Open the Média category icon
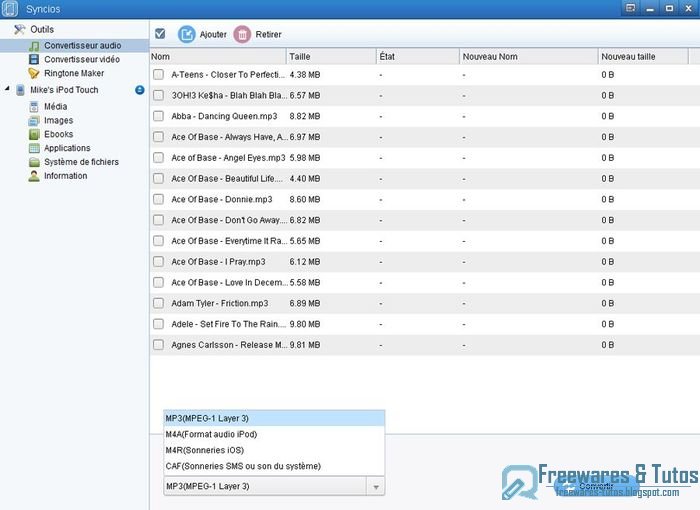 (x=34, y=107)
